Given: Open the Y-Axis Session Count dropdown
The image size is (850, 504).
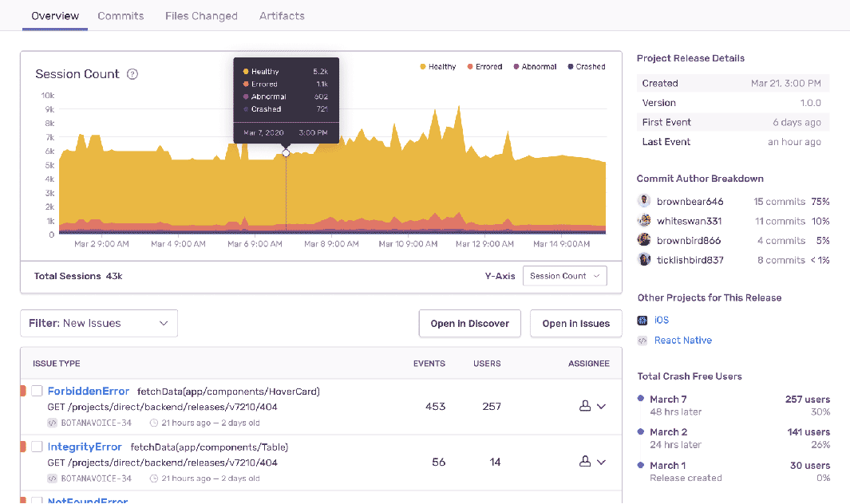Looking at the screenshot, I should point(564,276).
